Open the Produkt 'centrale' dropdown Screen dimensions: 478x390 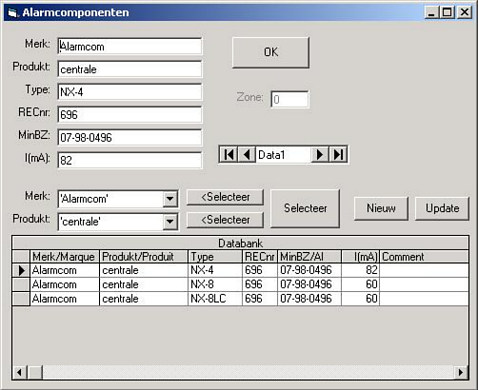170,222
